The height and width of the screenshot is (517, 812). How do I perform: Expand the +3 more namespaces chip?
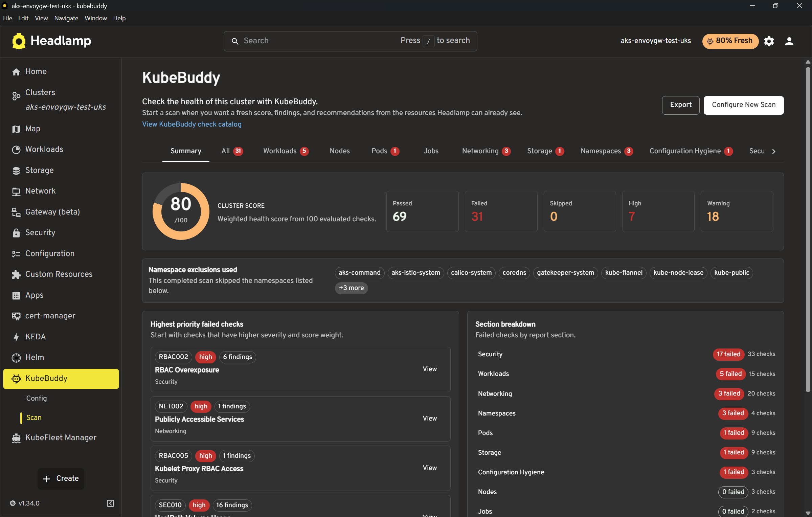click(x=351, y=288)
